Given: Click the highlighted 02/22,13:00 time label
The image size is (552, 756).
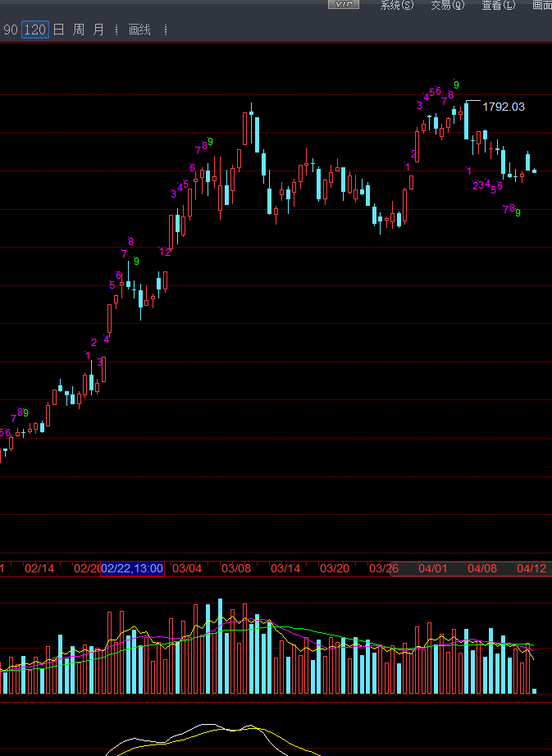Looking at the screenshot, I should [132, 568].
